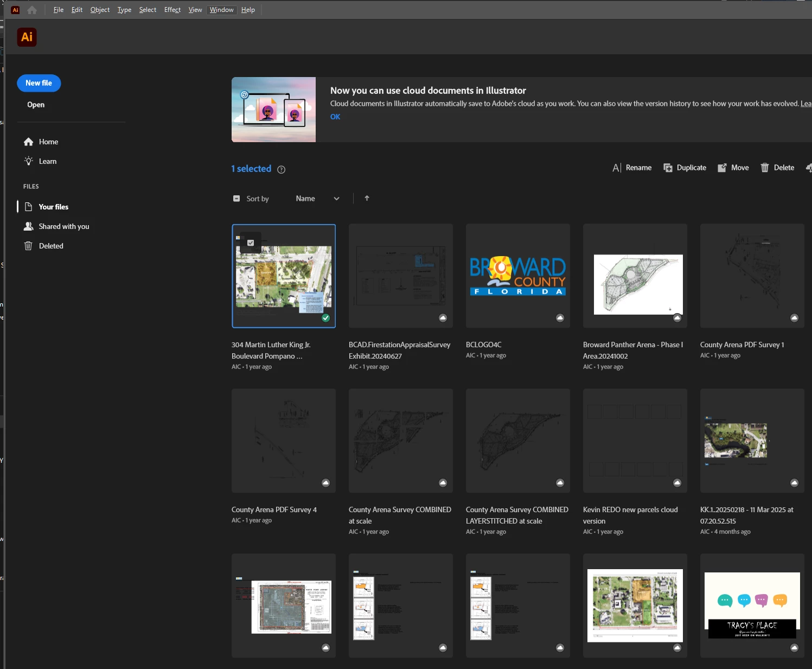The height and width of the screenshot is (669, 812).
Task: Click file name 'County Arena PDF Survey 4'
Action: [x=274, y=509]
